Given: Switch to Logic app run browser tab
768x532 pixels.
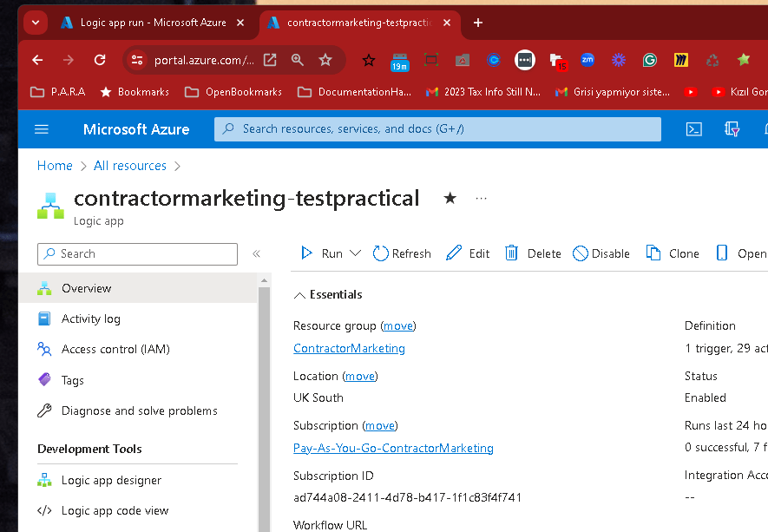Looking at the screenshot, I should tap(154, 23).
